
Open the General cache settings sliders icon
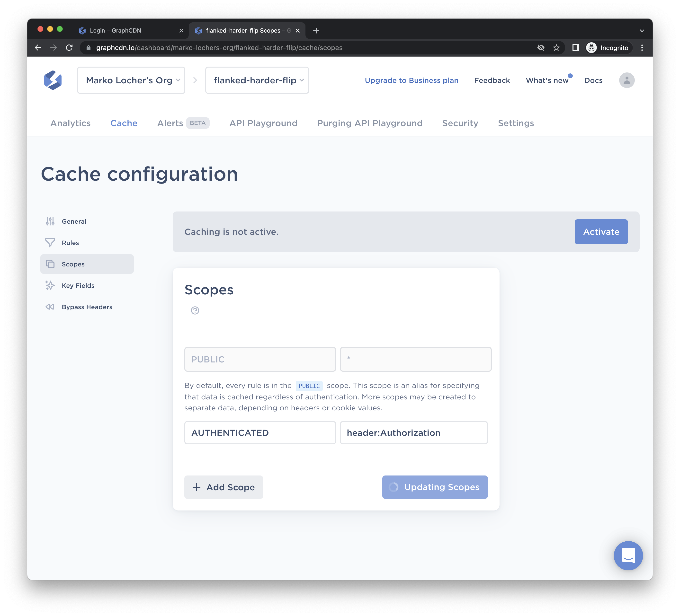click(x=50, y=221)
